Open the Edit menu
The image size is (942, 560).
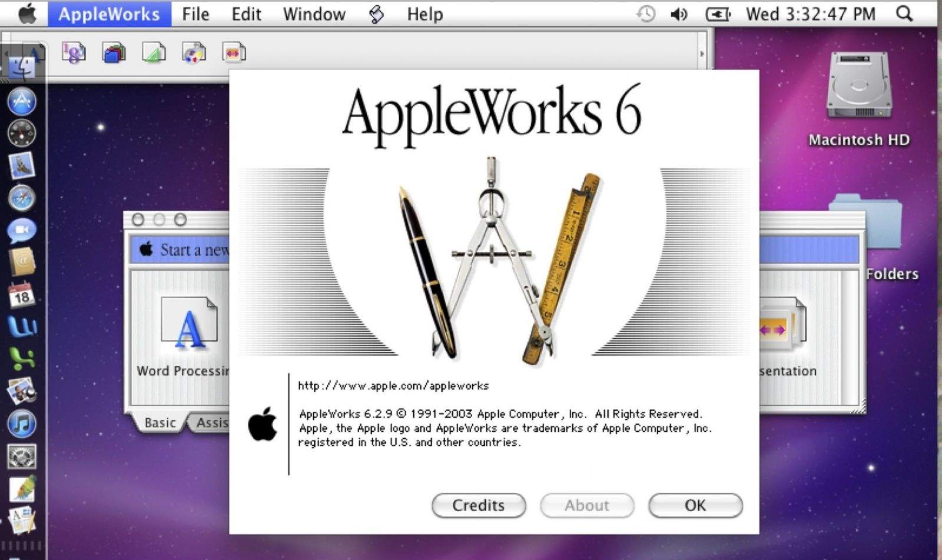coord(246,14)
